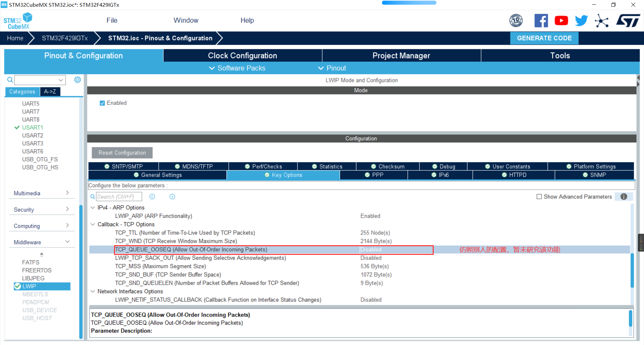This screenshot has height=345, width=644.
Task: Click the parameter search magnifier icon
Action: click(93, 197)
